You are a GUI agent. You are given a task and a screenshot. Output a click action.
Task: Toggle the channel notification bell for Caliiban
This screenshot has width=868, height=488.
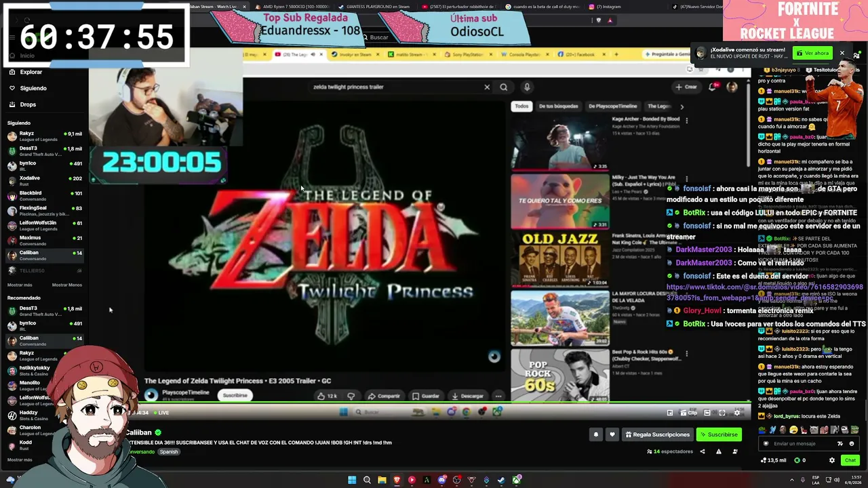click(596, 434)
